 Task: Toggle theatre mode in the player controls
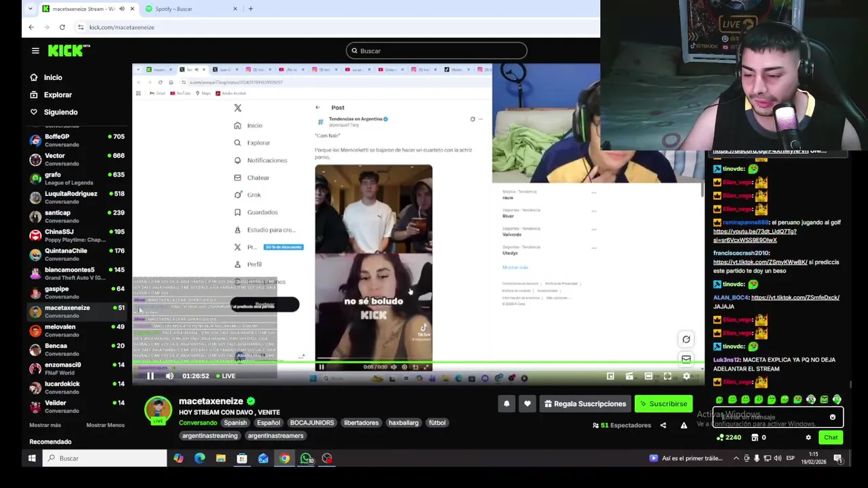[648, 376]
